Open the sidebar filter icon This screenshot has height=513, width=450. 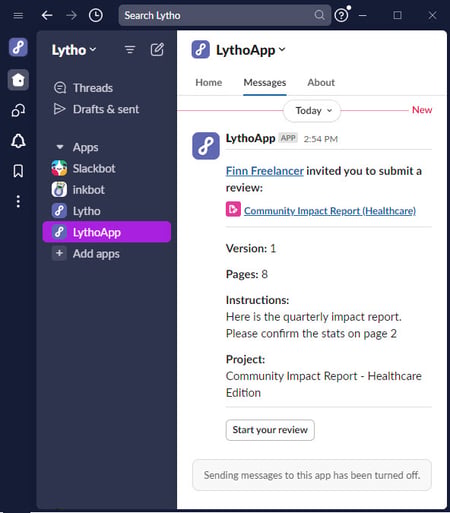pos(130,50)
